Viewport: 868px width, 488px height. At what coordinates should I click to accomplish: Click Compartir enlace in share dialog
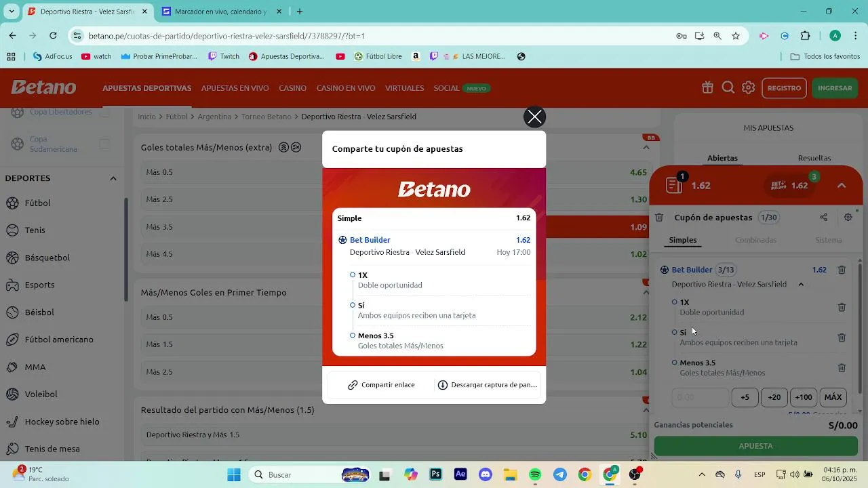(381, 385)
